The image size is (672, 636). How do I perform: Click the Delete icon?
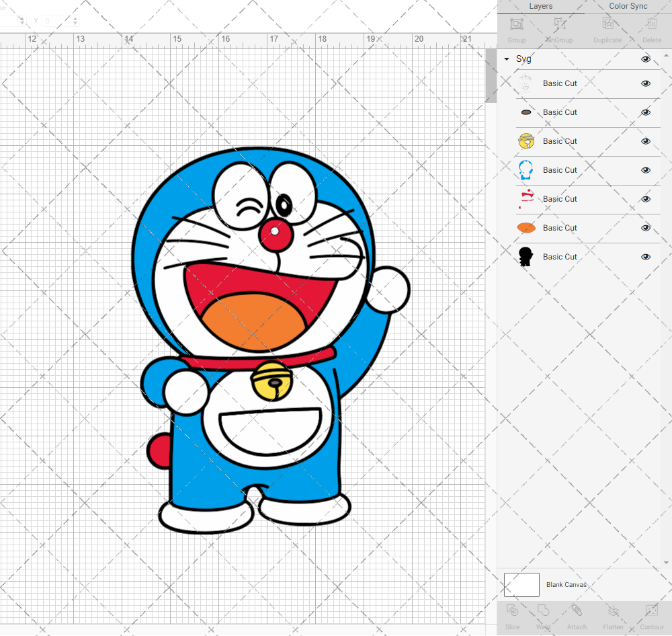tap(651, 28)
